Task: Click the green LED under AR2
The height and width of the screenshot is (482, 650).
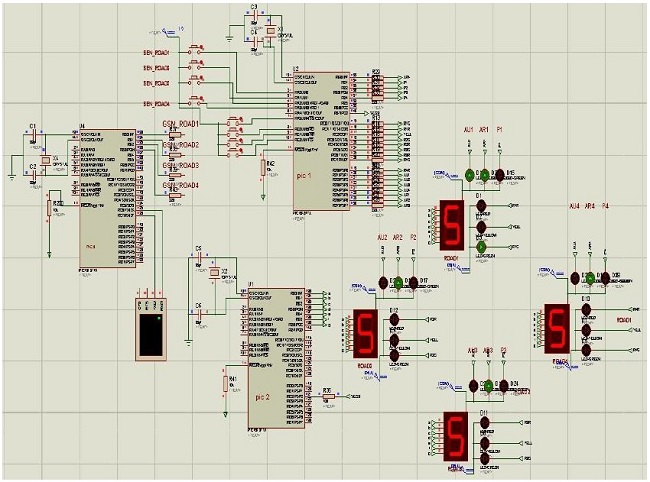Action: click(x=397, y=284)
